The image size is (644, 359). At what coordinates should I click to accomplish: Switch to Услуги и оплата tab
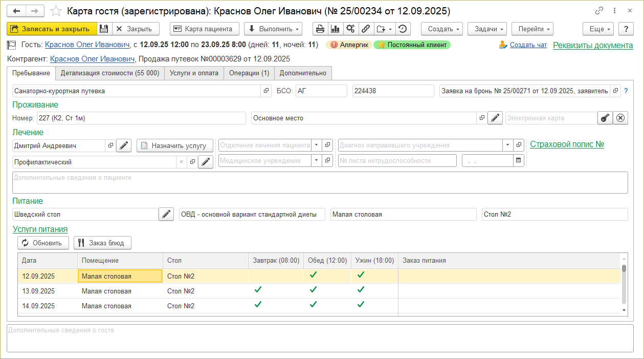[194, 73]
